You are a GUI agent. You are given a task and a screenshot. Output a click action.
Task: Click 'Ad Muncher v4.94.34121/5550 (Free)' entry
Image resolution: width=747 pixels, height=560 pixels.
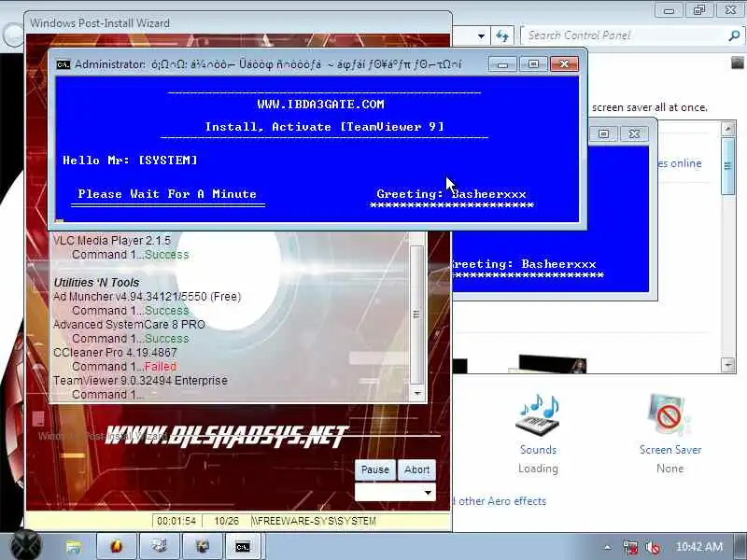point(147,296)
